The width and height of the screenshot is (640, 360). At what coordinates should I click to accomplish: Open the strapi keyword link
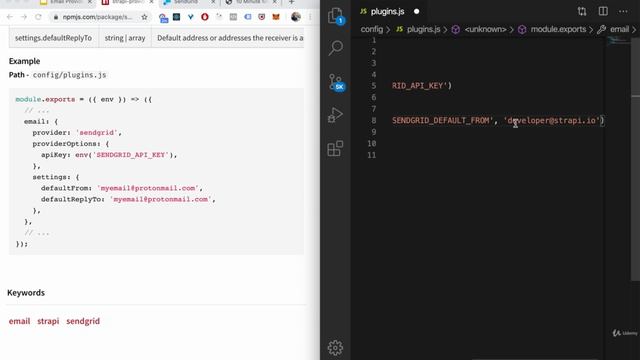click(48, 321)
